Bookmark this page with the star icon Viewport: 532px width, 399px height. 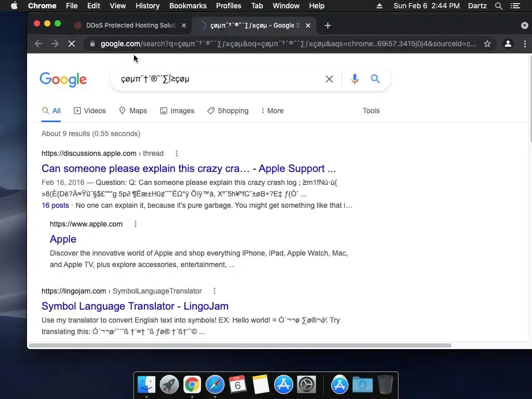point(487,44)
